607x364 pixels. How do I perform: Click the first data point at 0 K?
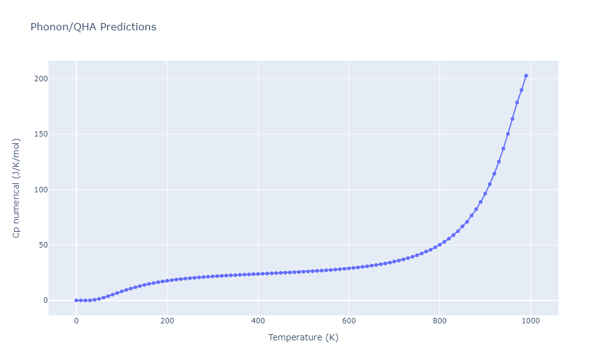tap(76, 300)
